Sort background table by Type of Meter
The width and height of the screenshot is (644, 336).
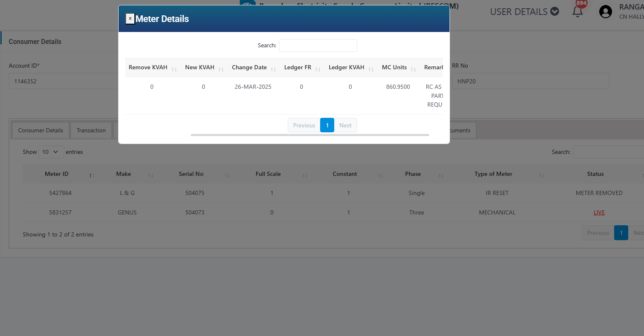tap(497, 174)
